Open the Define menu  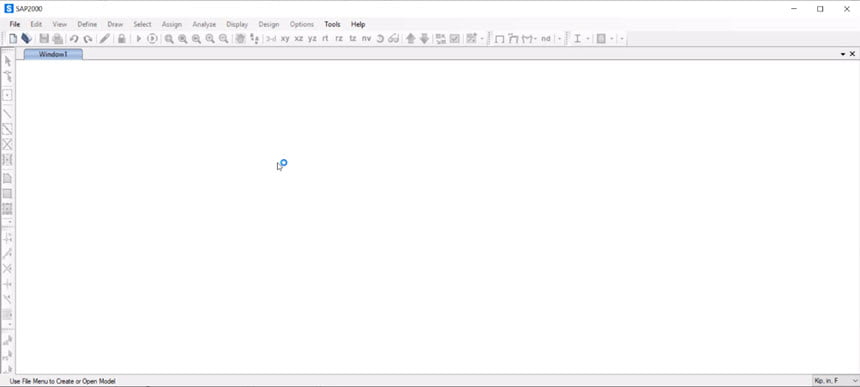click(x=87, y=24)
